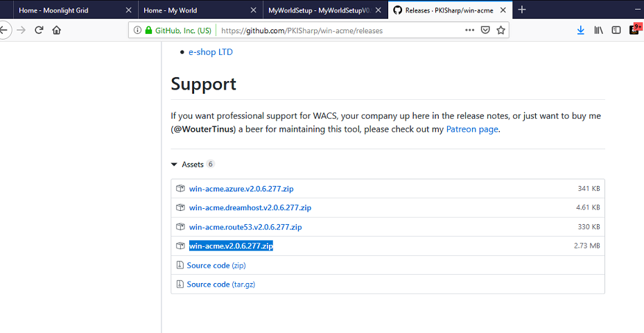Close the MyWorldSetup tab
Screen dimensions: 644x333
(x=378, y=10)
